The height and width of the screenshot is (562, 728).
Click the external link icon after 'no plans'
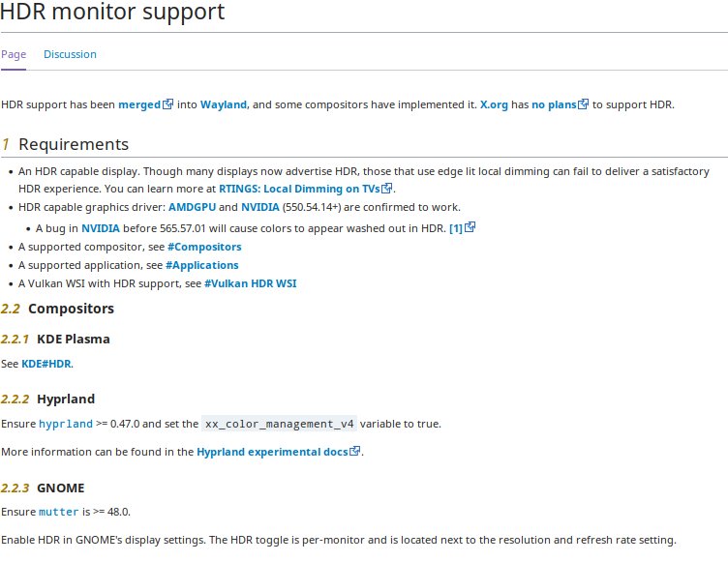583,104
